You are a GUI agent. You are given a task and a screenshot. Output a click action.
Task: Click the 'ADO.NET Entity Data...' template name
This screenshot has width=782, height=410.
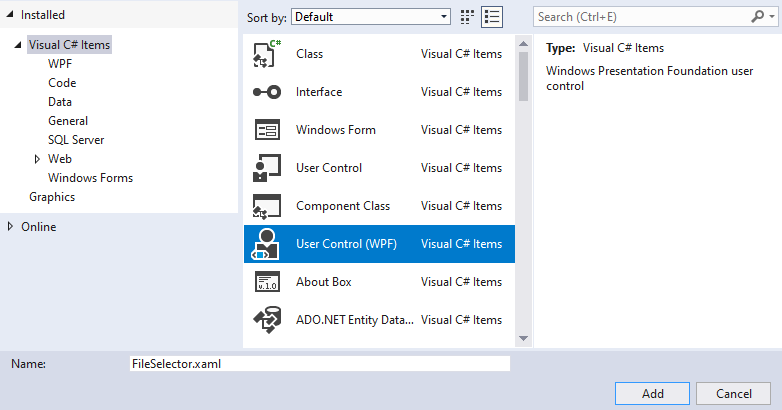355,320
